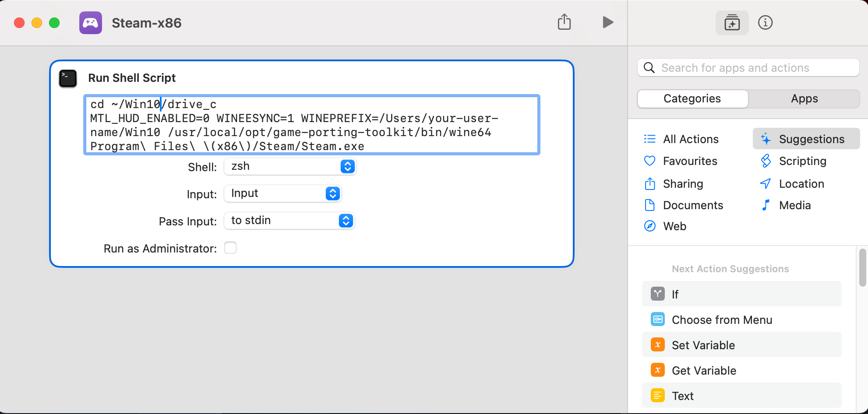Open the Shell dropdown showing zsh

coord(290,166)
